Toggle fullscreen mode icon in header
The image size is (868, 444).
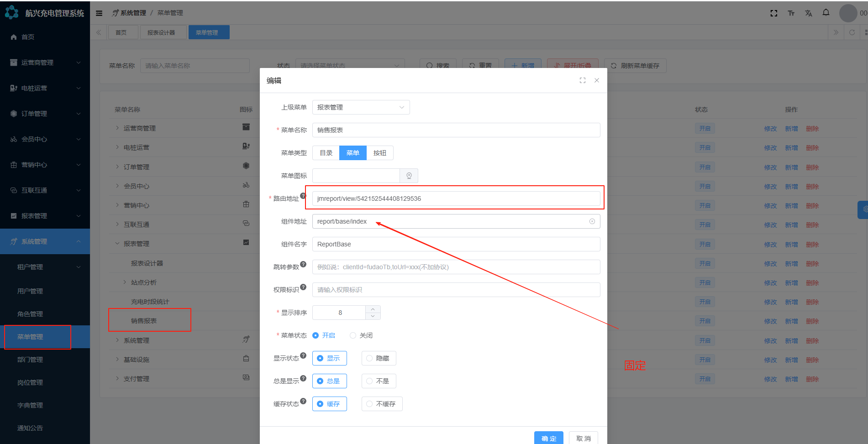coord(773,13)
